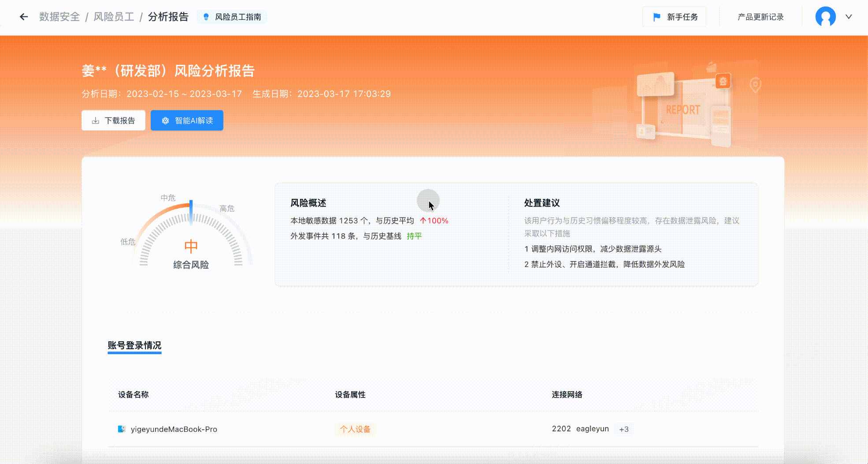
Task: Click the 设备名称 column header
Action: coord(133,395)
